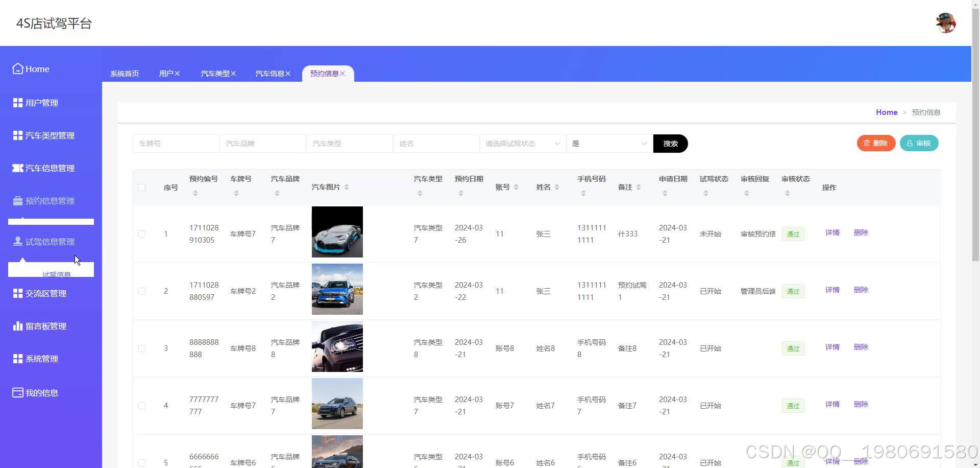The width and height of the screenshot is (980, 468).
Task: Open 详情 for row 1 张三
Action: (832, 232)
